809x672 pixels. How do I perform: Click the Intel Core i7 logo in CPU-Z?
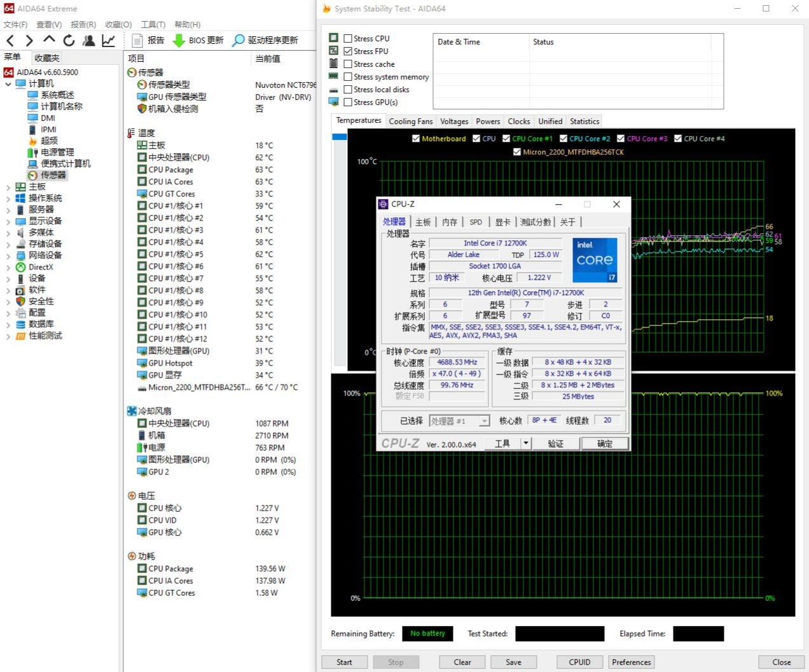pos(595,260)
